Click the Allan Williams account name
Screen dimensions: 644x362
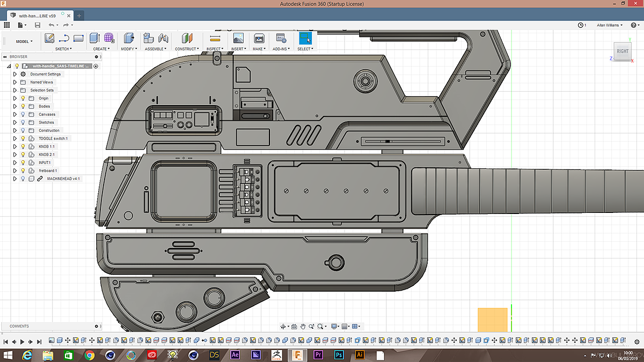(x=609, y=25)
